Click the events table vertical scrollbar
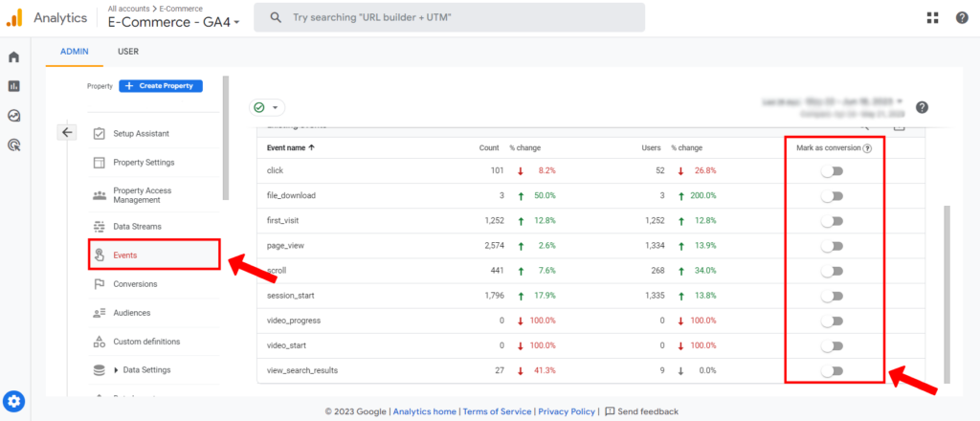Image resolution: width=980 pixels, height=421 pixels. (x=947, y=287)
